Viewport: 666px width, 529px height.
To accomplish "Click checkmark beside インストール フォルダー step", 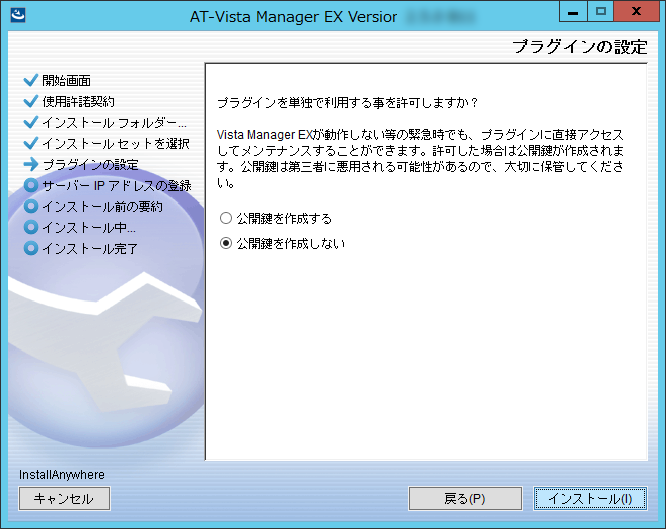I will [31, 122].
